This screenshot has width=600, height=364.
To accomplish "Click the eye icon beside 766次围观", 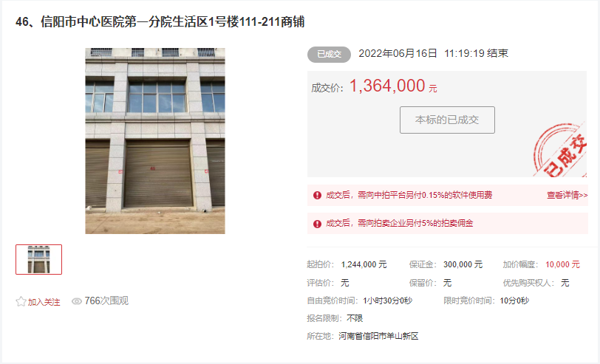I will (77, 301).
